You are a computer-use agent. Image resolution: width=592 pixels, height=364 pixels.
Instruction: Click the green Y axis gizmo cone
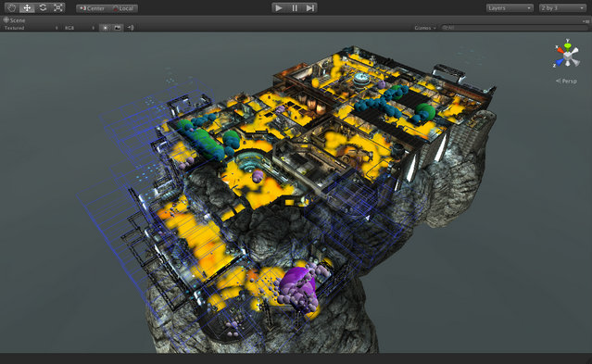(568, 47)
